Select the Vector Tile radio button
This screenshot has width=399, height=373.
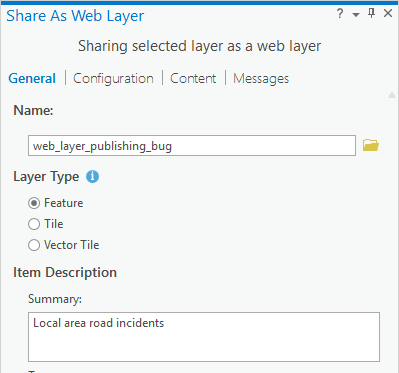coord(34,245)
